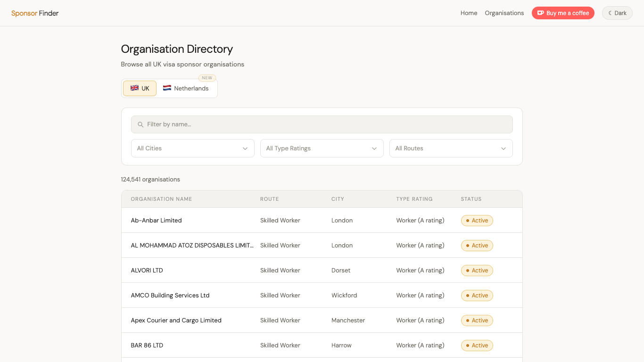Click the Sponsor Finder logo
This screenshot has height=362, width=644.
point(35,13)
